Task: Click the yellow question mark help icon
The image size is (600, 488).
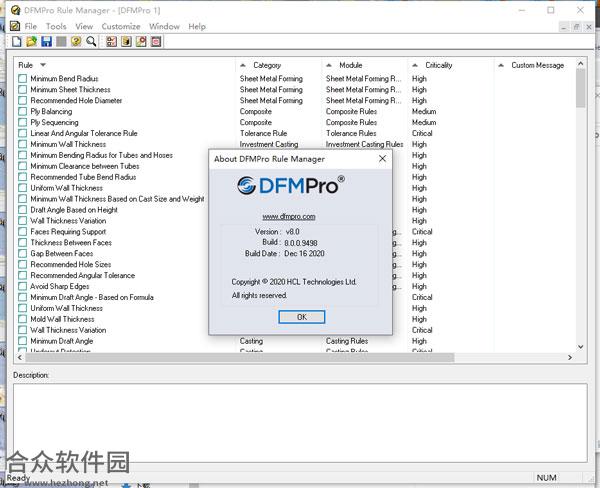Action: pyautogui.click(x=76, y=41)
